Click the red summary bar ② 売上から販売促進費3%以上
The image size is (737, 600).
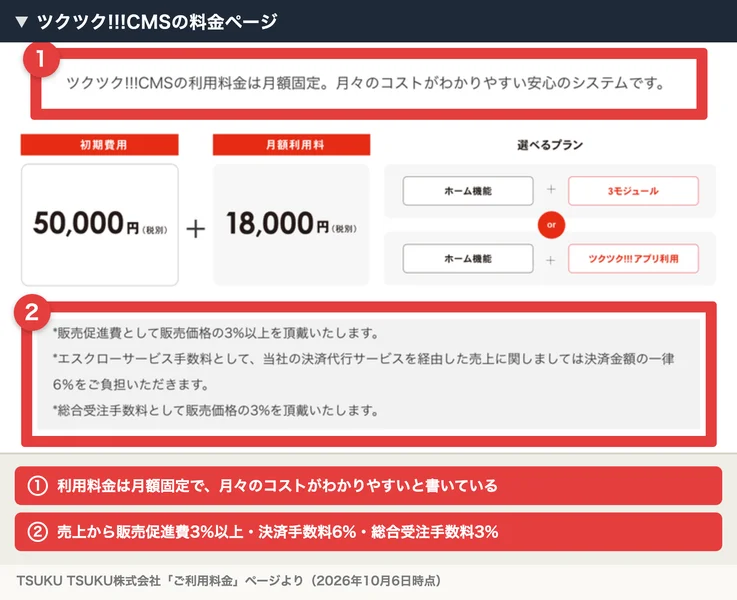pos(368,532)
